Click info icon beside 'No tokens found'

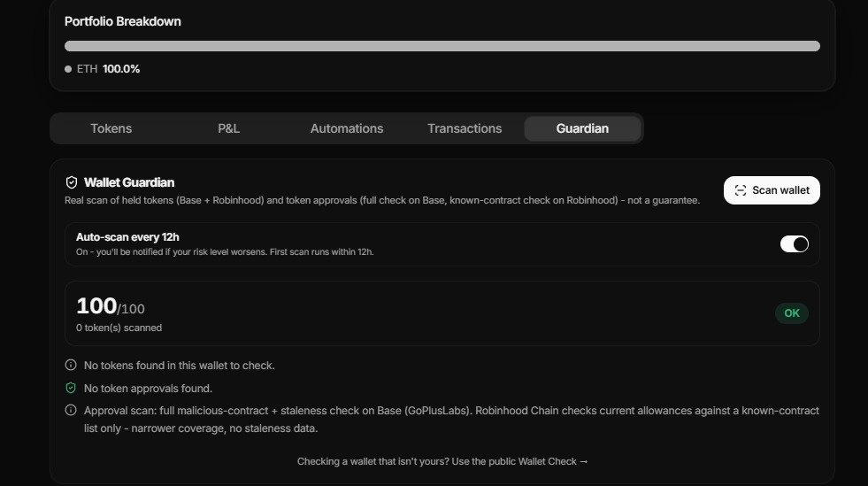coord(71,365)
